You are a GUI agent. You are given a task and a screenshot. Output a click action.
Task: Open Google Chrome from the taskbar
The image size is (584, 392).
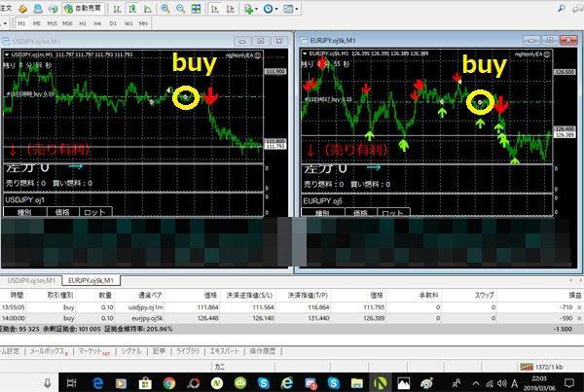click(169, 383)
